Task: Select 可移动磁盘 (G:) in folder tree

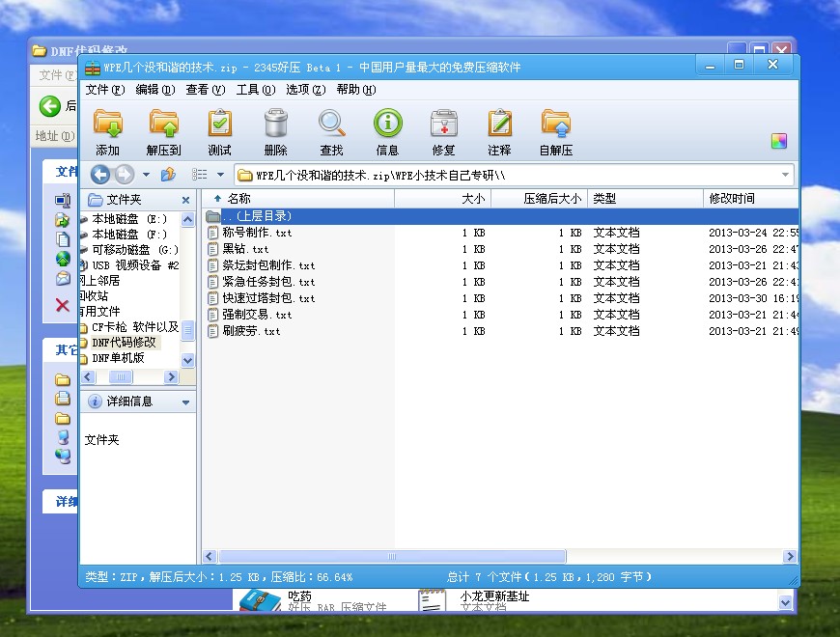Action: (135, 250)
